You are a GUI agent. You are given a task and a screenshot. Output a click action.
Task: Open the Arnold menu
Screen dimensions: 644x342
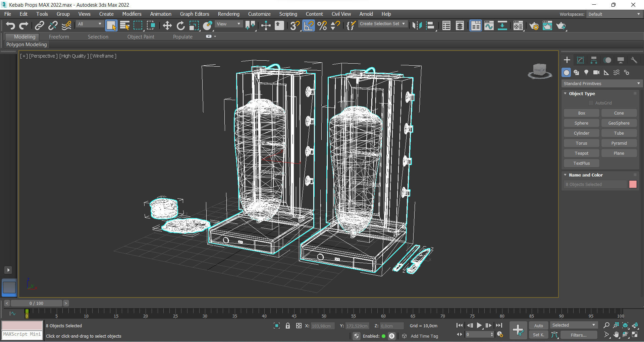coord(366,14)
